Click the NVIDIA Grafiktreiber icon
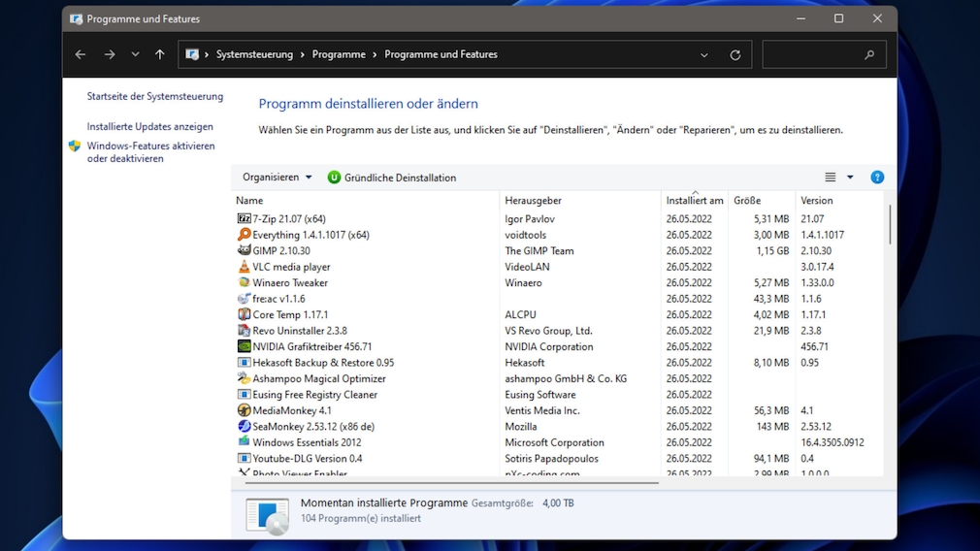Screen dimensions: 980x551 click(245, 346)
